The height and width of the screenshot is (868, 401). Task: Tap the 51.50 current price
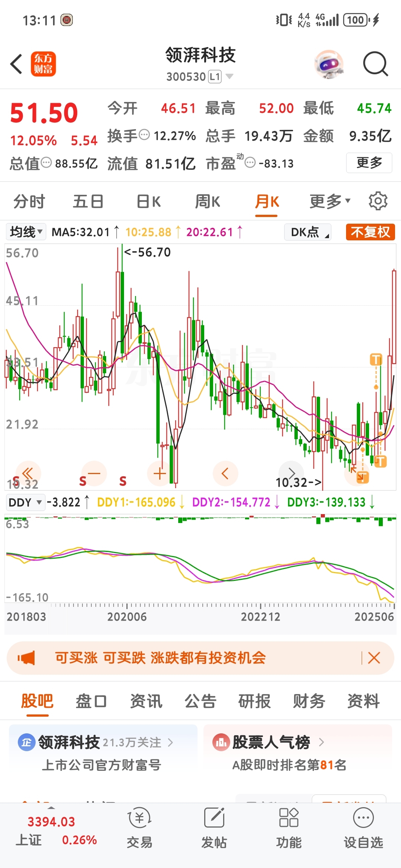[44, 113]
